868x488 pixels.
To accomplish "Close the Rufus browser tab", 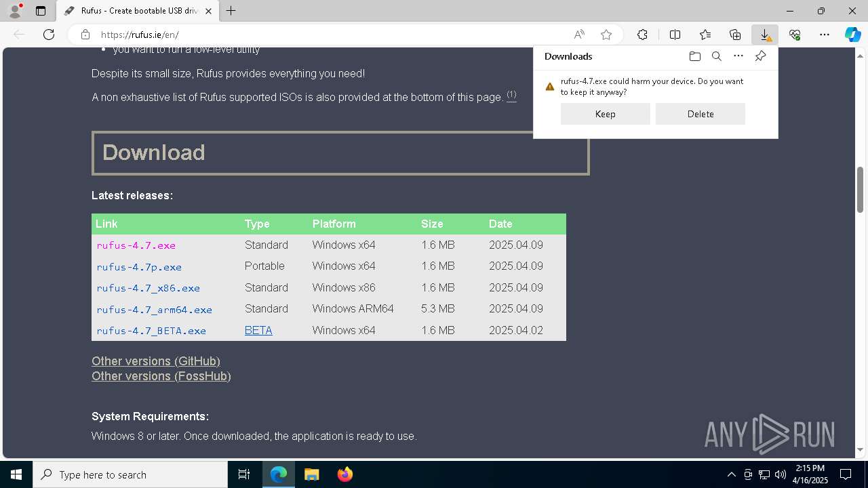I will (209, 11).
